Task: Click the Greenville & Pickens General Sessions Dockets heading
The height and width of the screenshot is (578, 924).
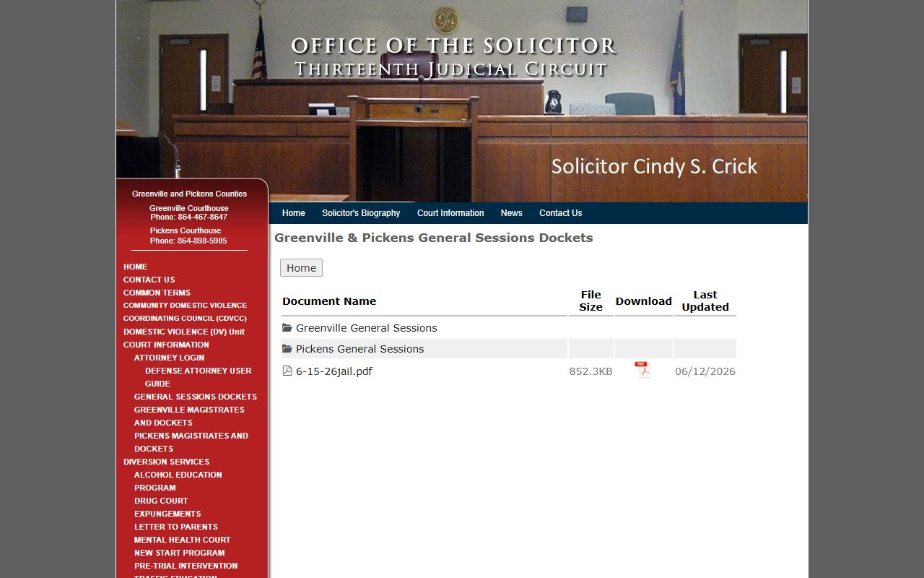Action: coord(434,238)
